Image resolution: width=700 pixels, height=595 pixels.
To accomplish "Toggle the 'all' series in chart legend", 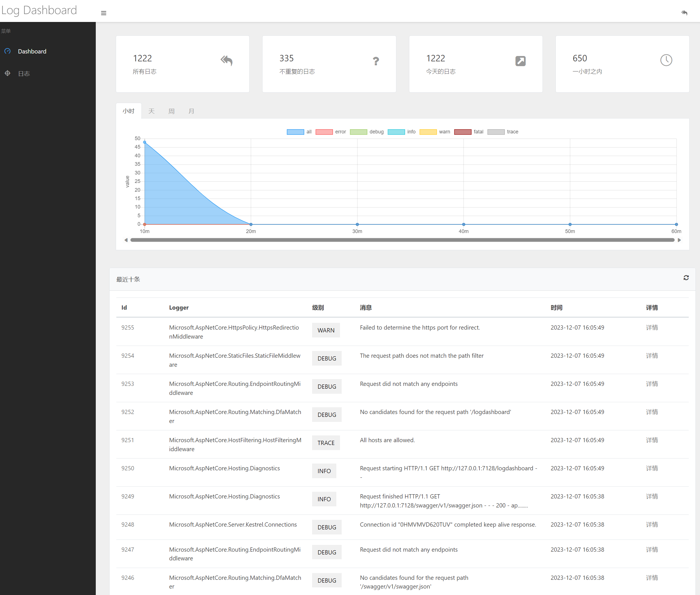I will click(299, 132).
